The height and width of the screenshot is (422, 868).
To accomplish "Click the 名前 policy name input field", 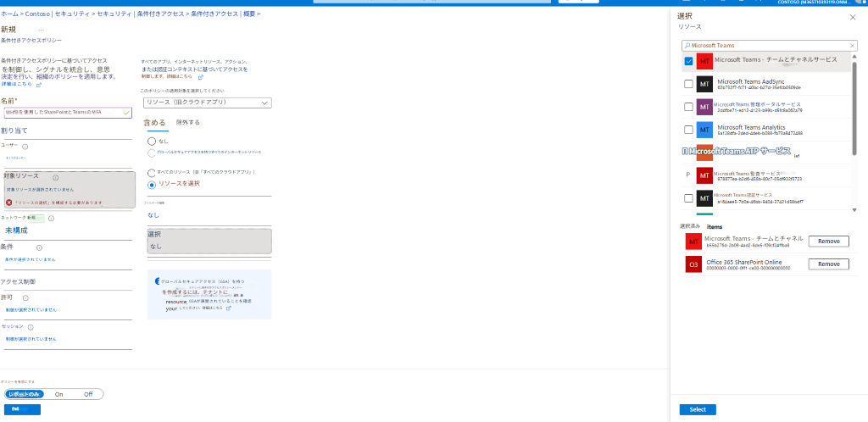I will coord(68,113).
